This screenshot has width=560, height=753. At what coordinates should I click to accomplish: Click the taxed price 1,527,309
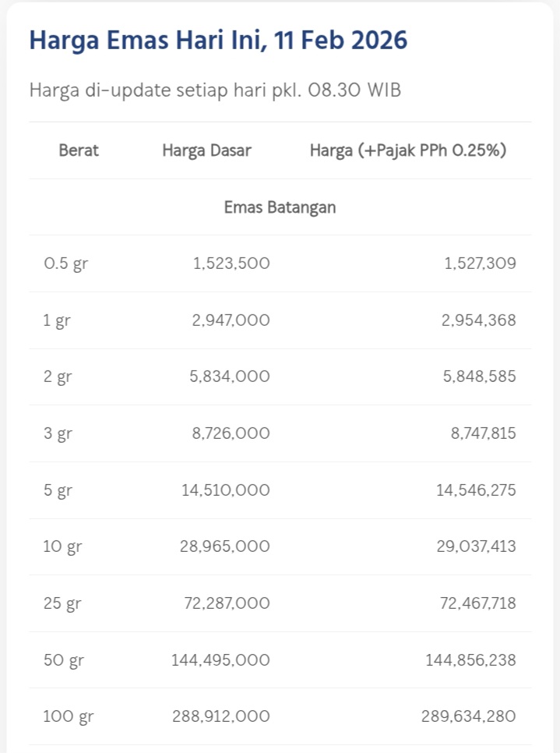coord(480,263)
